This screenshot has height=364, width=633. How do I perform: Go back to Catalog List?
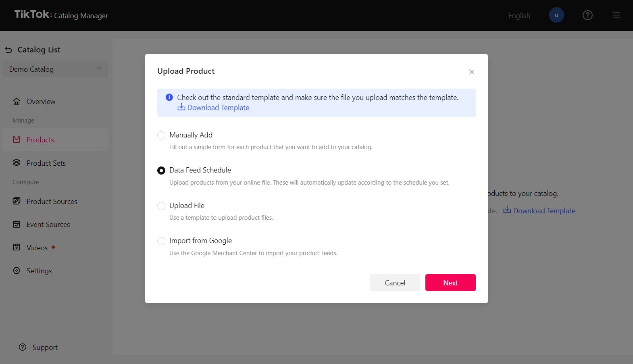tap(33, 50)
